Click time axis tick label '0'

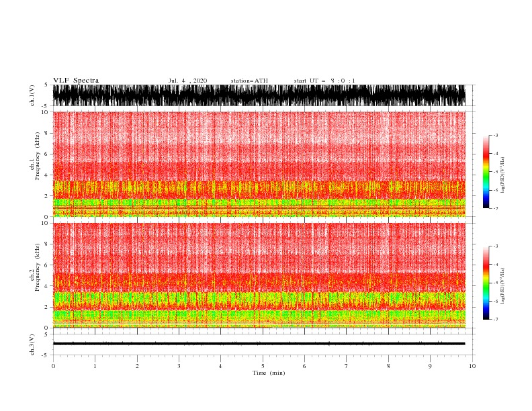[x=53, y=366]
